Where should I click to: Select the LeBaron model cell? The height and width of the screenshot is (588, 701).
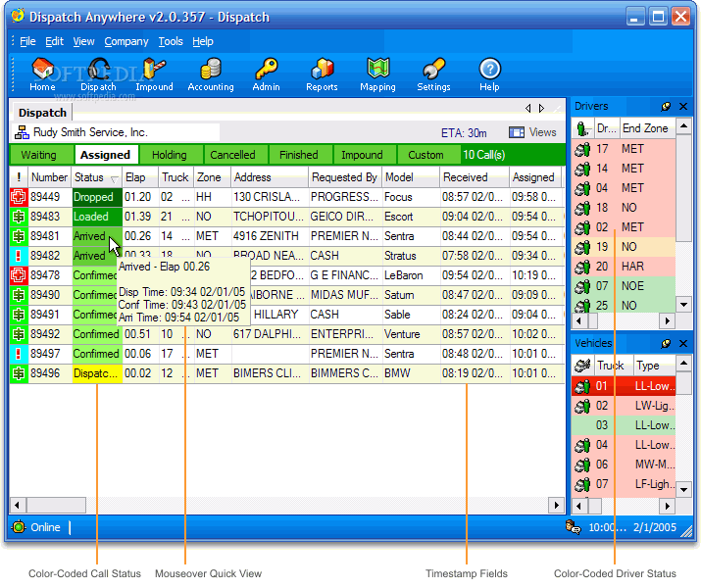[x=411, y=275]
